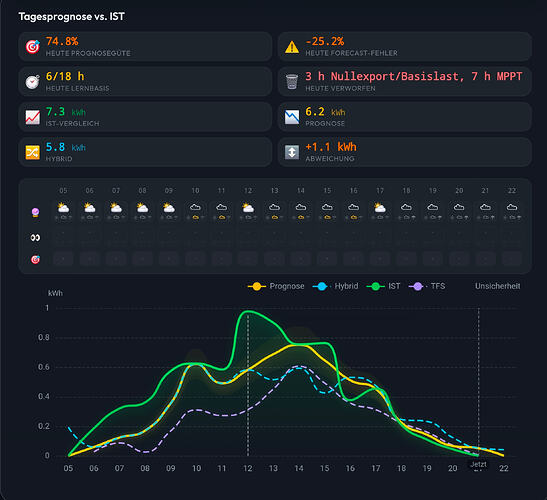Click the partly sunny weather icon for hour 17
Screen dimensions: 547x500
coord(380,207)
